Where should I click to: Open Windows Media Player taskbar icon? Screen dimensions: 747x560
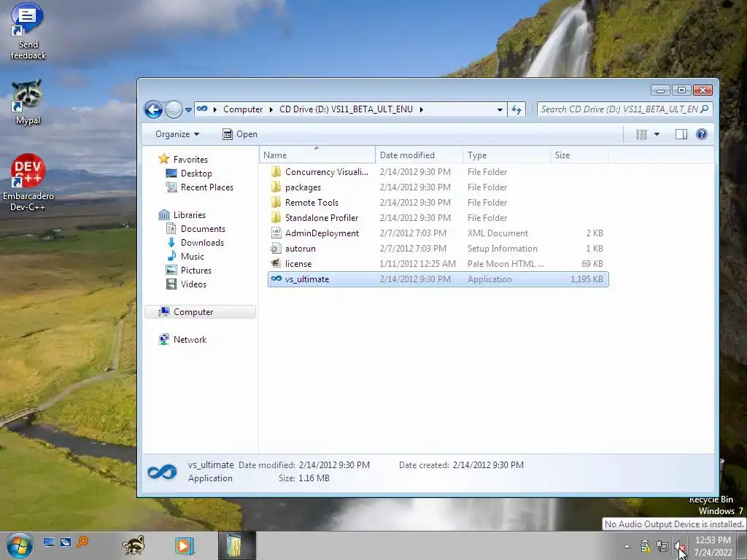coord(185,545)
